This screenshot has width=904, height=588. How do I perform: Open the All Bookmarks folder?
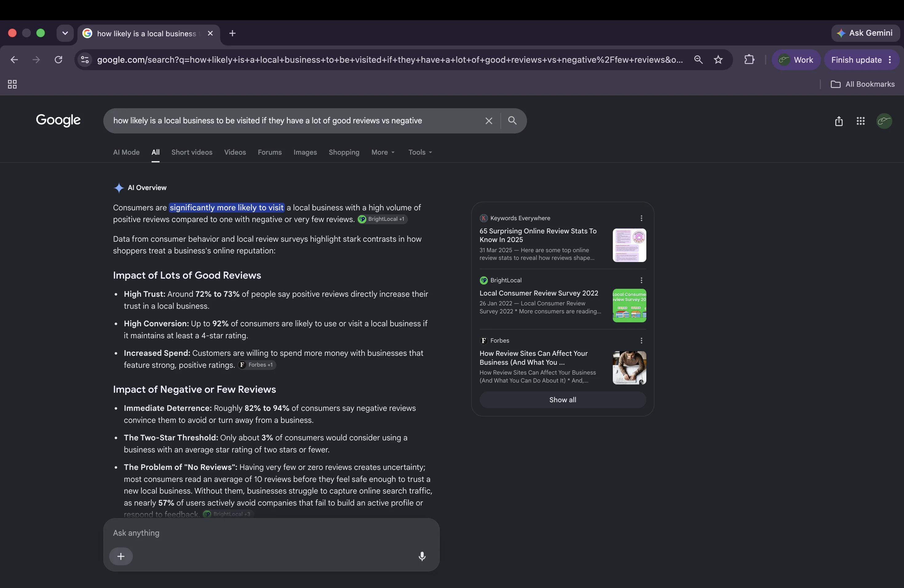tap(862, 84)
